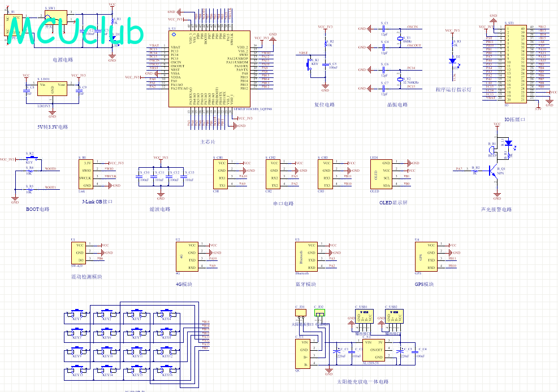Click the XL1509-5V part name text

click(x=371, y=363)
